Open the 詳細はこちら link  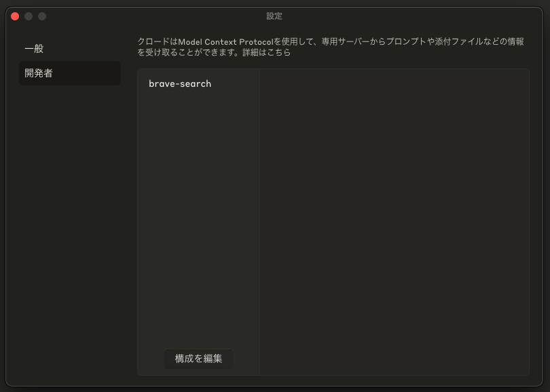coord(266,52)
